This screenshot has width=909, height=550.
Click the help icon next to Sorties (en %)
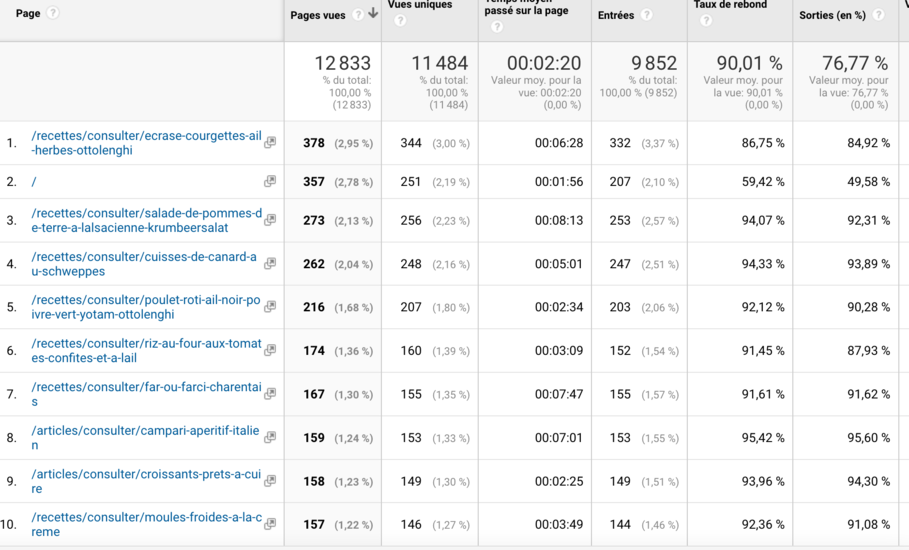point(878,15)
